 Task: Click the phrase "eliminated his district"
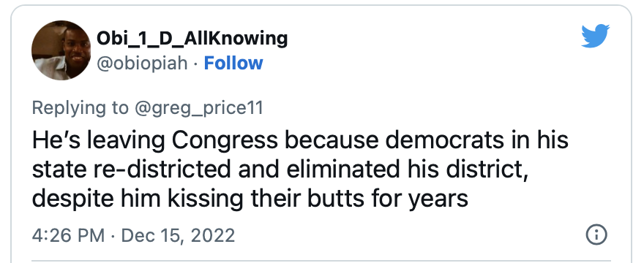click(407, 169)
